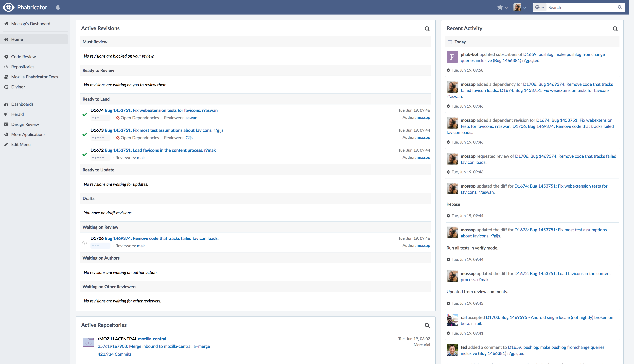Click gear icon beside Tue, Jun 19, 09:58
Screen dimensions: 634x364
coord(448,70)
